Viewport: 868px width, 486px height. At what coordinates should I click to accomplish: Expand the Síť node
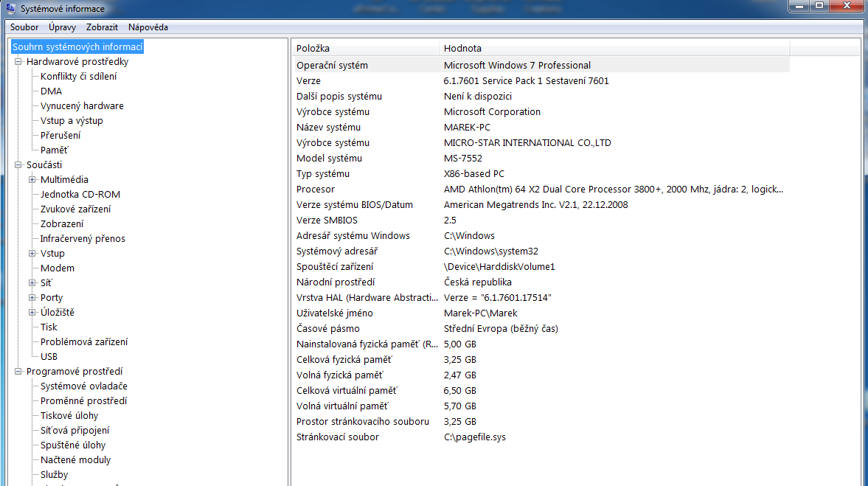click(32, 283)
